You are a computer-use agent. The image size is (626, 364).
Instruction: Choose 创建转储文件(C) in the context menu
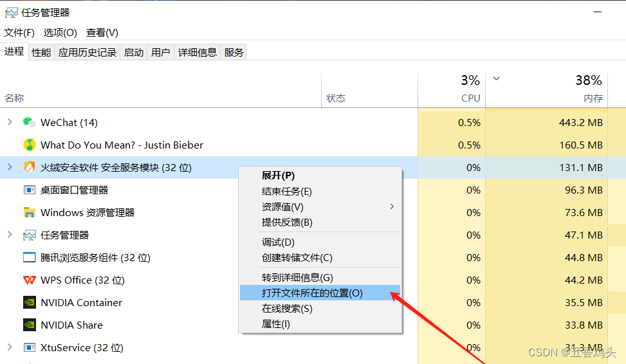(320, 258)
